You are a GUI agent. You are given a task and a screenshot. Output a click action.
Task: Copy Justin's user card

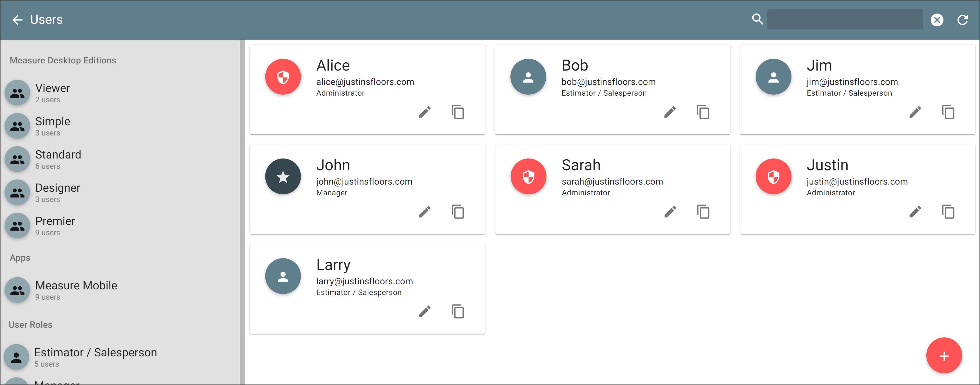[948, 212]
